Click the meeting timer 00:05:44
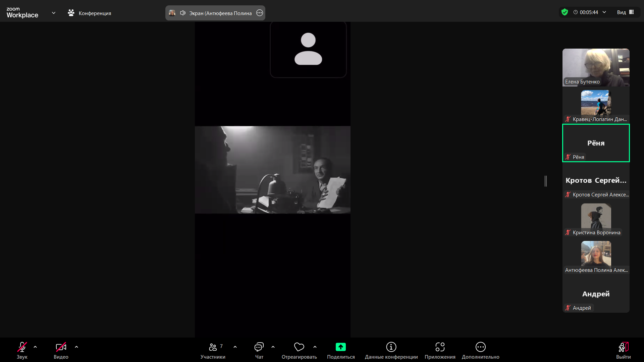The height and width of the screenshot is (362, 644). (589, 12)
